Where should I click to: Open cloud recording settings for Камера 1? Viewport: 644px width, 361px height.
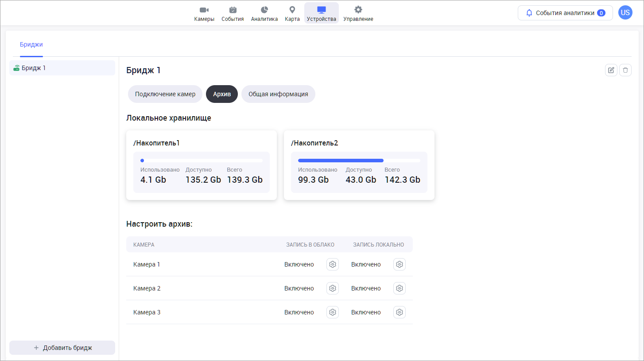coord(333,264)
